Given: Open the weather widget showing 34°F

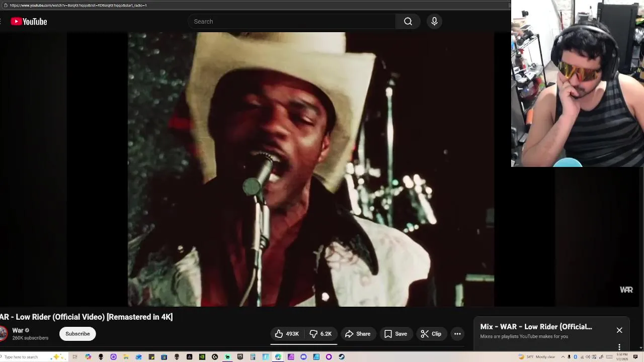Looking at the screenshot, I should [537, 357].
